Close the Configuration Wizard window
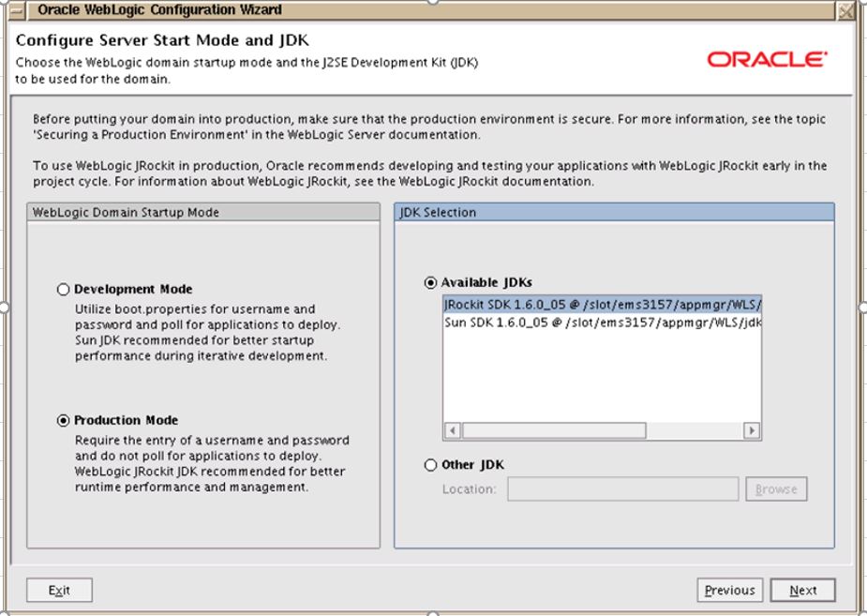867x616 pixels. (846, 10)
